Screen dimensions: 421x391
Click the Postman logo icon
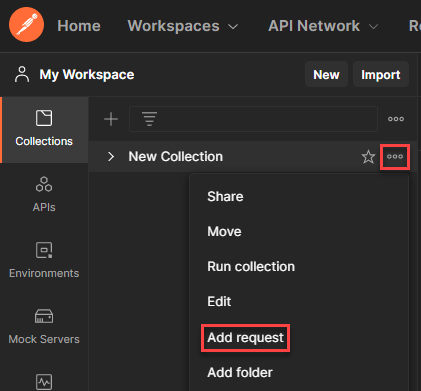pos(26,25)
